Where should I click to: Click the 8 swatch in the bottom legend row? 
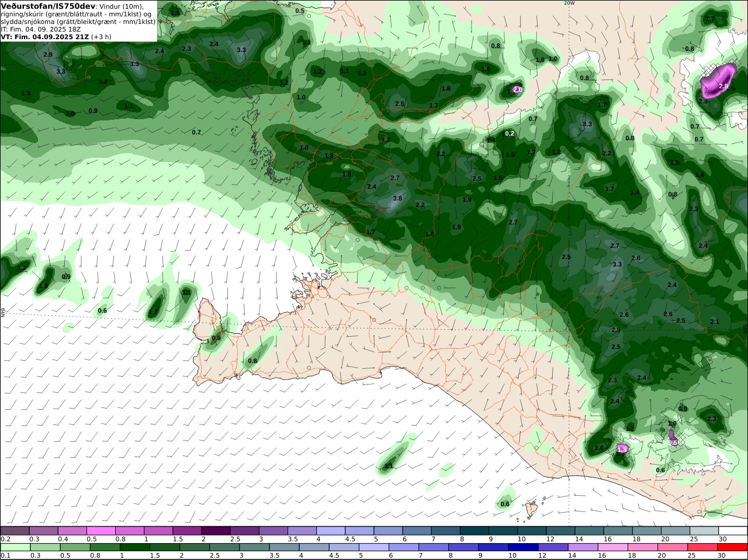[463, 547]
